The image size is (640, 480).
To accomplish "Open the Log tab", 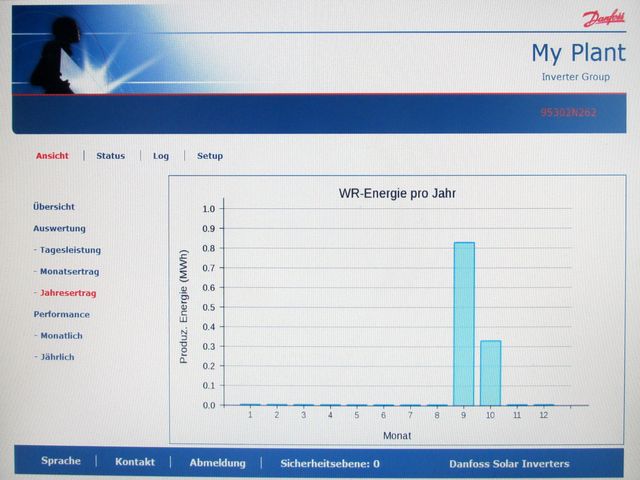I will (161, 156).
